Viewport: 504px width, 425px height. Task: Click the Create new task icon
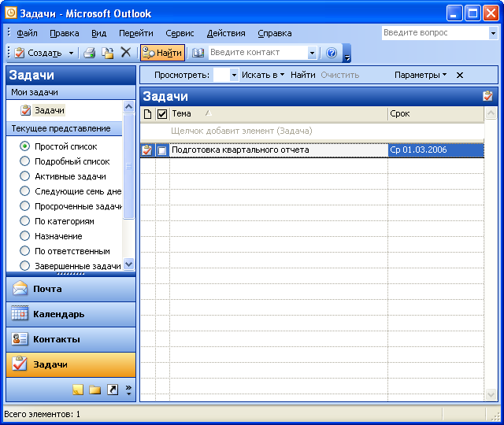(20, 53)
